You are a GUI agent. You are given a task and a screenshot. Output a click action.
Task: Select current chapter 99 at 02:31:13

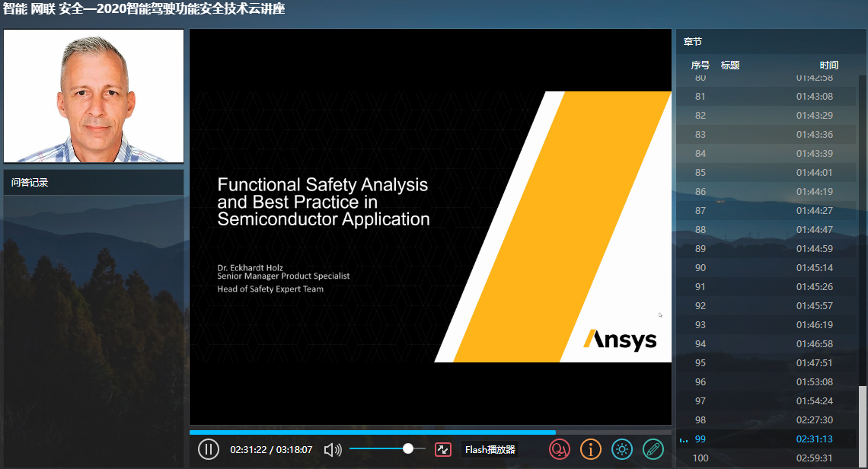(x=767, y=439)
